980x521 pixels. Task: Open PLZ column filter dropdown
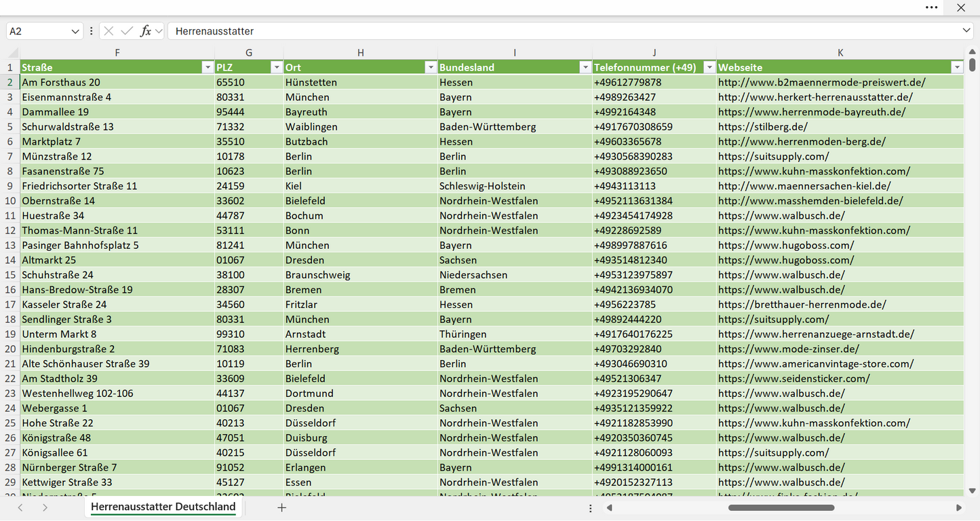[276, 67]
